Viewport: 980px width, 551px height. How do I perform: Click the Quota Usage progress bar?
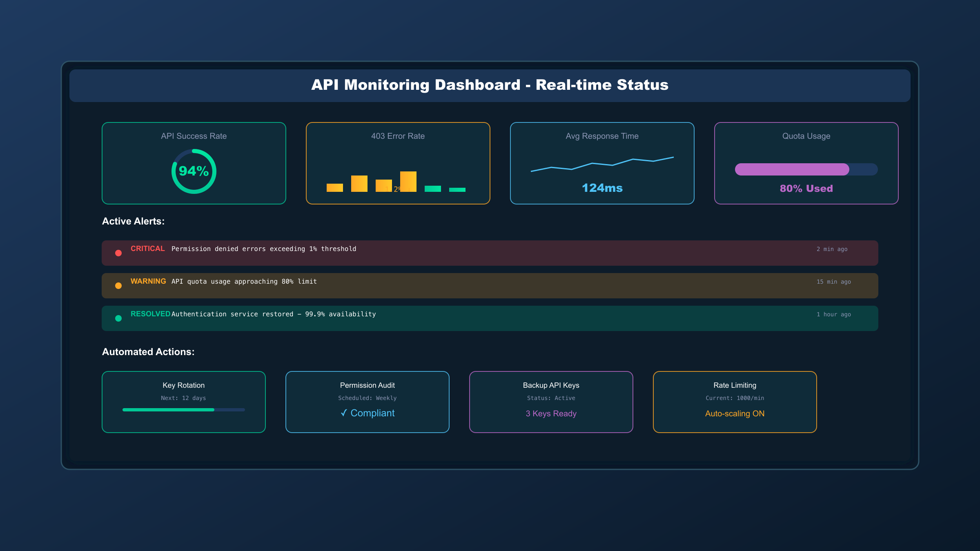pyautogui.click(x=806, y=169)
